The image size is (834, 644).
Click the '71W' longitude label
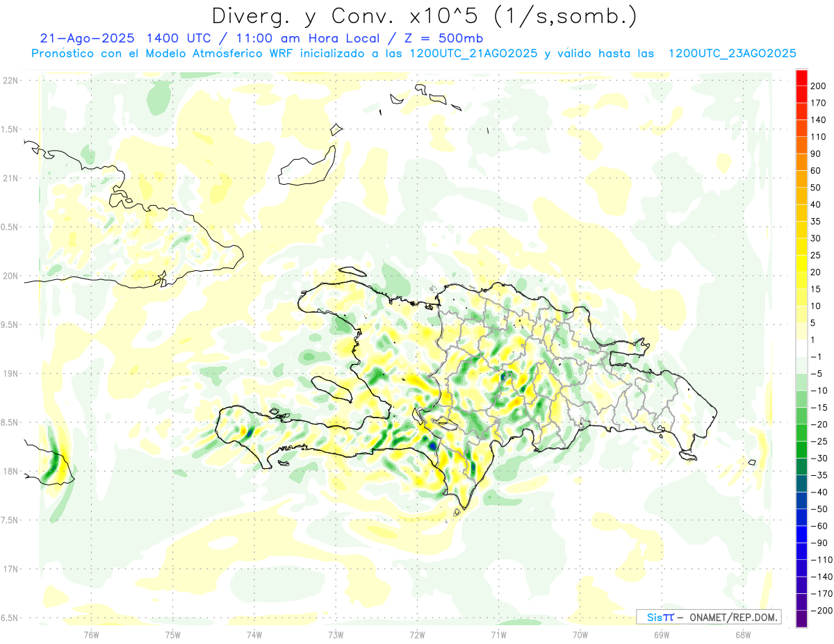point(498,634)
